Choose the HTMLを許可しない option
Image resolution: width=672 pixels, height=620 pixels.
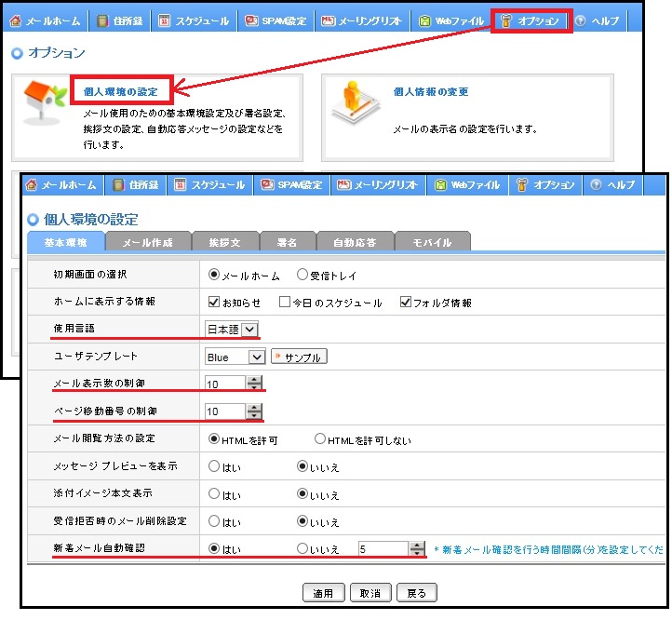(321, 439)
